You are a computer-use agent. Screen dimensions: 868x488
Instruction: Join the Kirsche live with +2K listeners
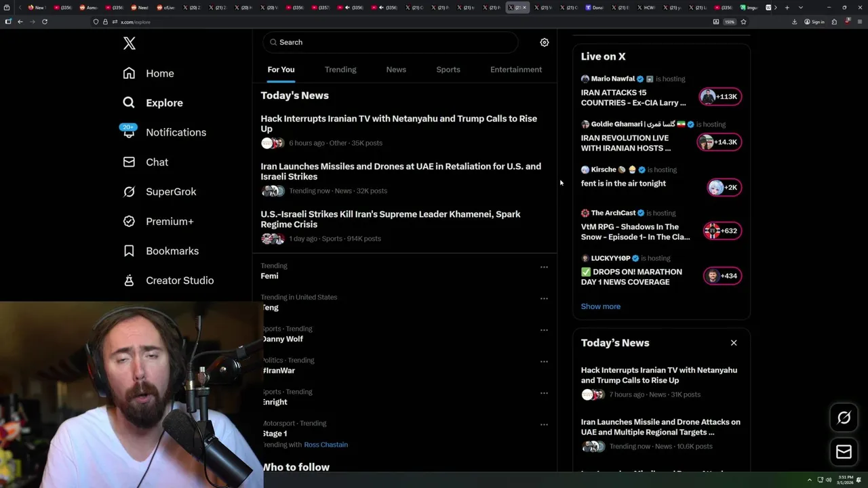coord(724,187)
